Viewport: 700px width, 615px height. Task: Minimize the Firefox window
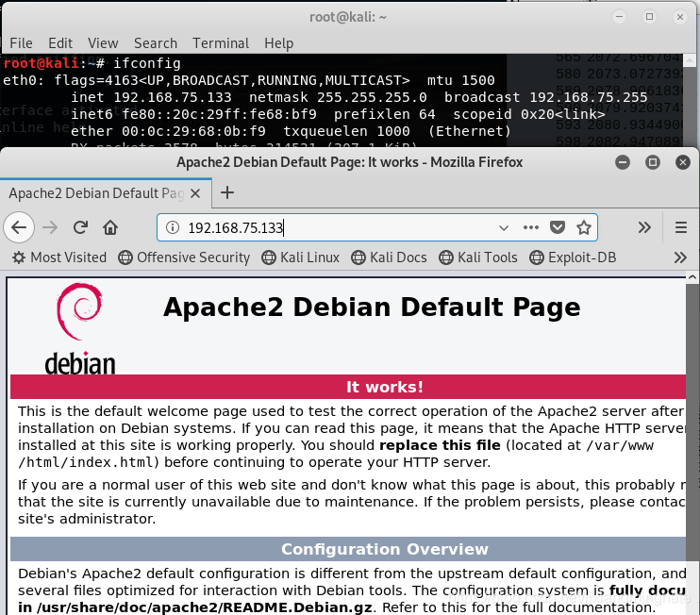pos(623,162)
